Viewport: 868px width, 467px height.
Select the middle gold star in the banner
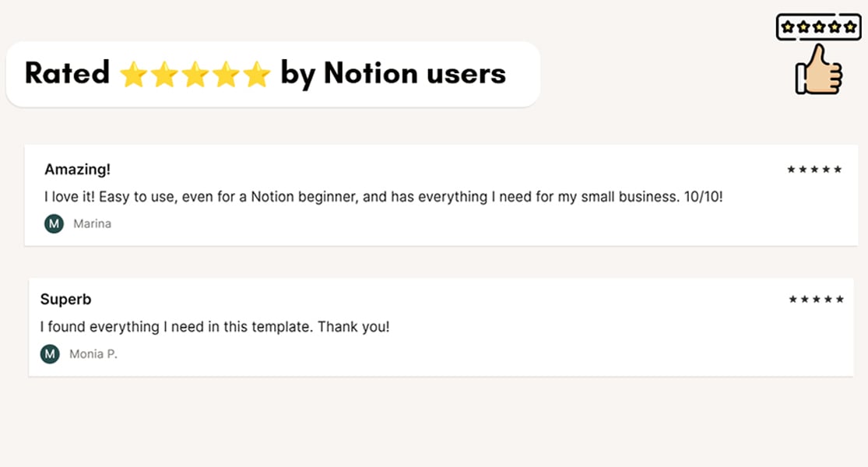coord(195,75)
